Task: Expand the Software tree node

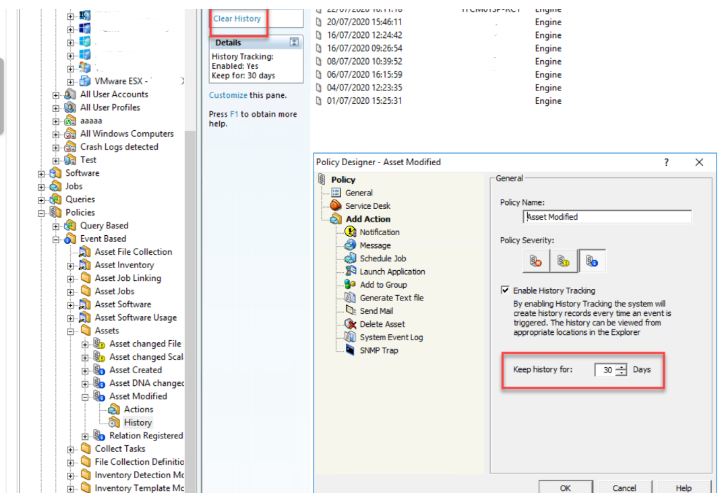Action: click(42, 173)
